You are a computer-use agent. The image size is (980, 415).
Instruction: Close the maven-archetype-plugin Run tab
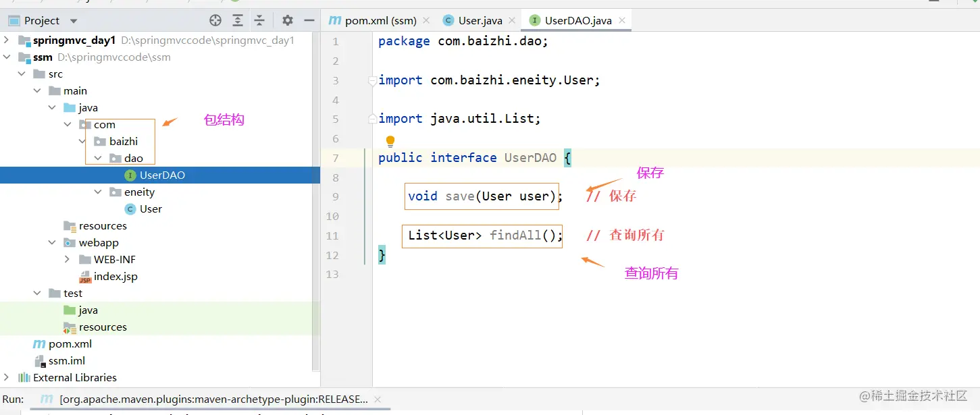tap(378, 399)
